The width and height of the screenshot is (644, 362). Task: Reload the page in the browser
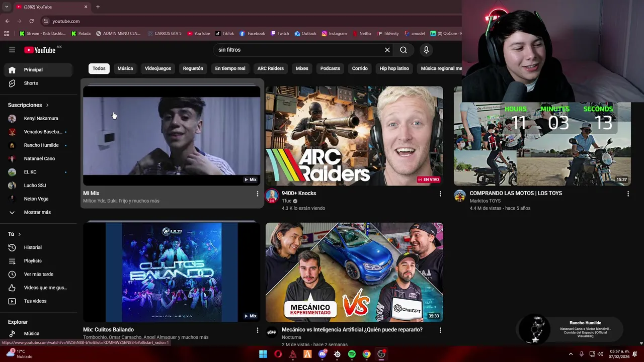point(31,21)
